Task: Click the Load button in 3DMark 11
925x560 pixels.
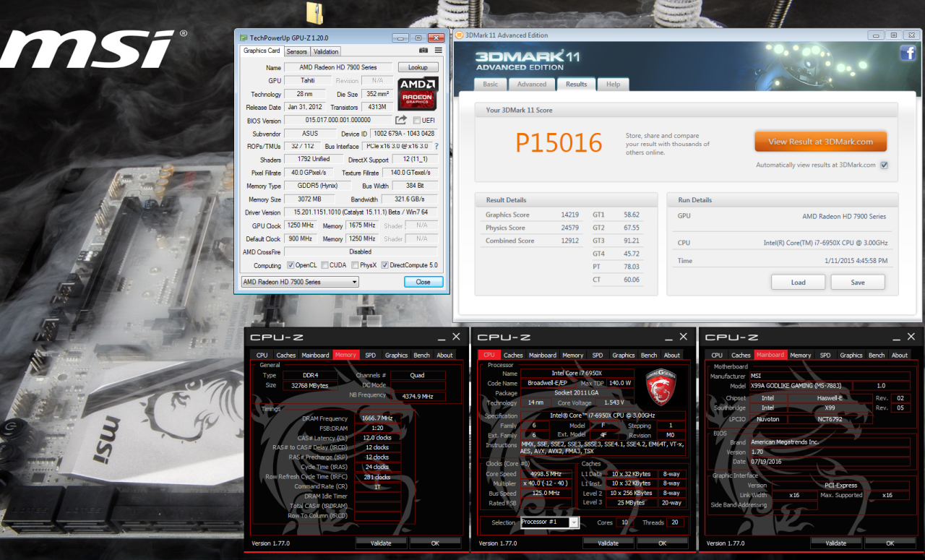Action: 798,282
